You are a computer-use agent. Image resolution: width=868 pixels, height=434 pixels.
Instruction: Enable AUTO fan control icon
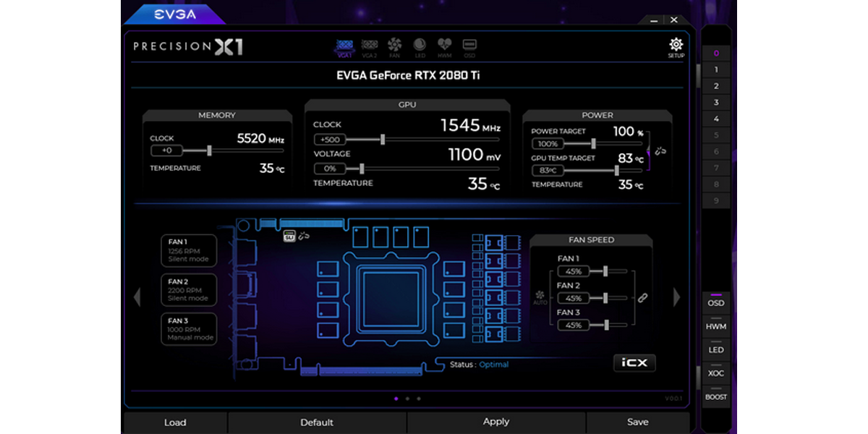click(540, 297)
